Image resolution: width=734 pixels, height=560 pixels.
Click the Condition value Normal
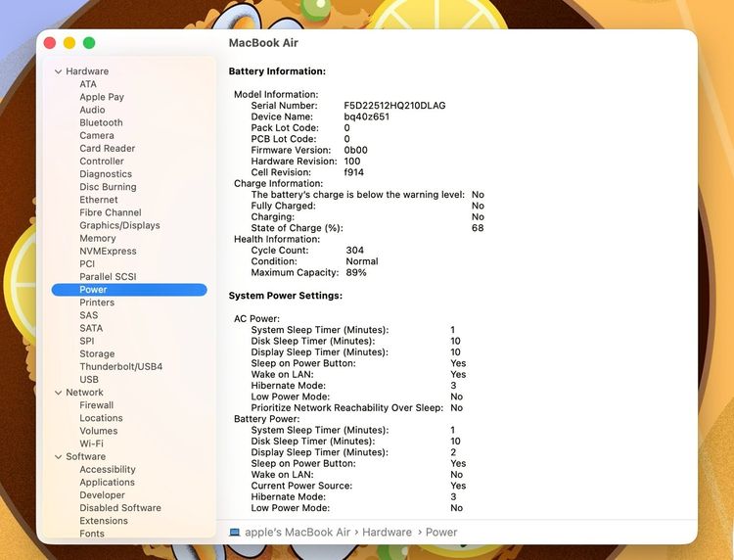point(362,261)
